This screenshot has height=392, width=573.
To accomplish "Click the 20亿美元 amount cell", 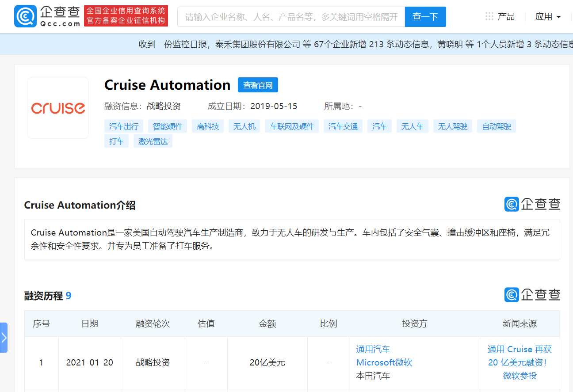I will (x=267, y=363).
